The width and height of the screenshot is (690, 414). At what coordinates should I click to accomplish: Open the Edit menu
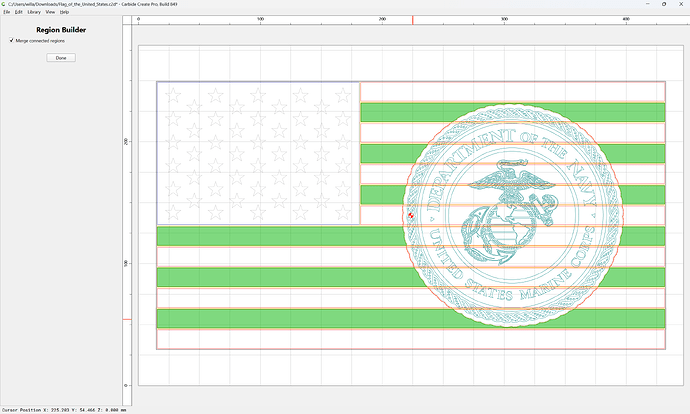click(x=18, y=12)
